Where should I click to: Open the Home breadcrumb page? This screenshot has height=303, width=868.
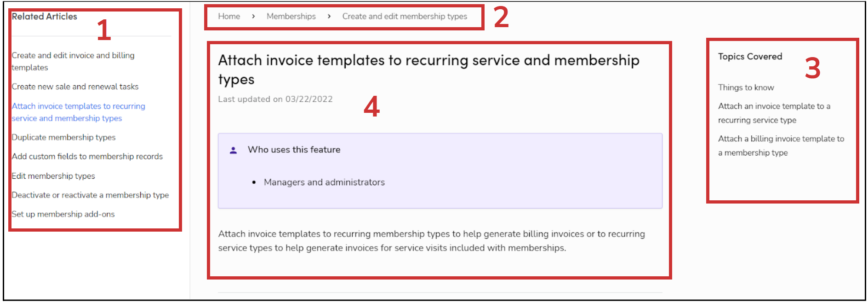228,16
